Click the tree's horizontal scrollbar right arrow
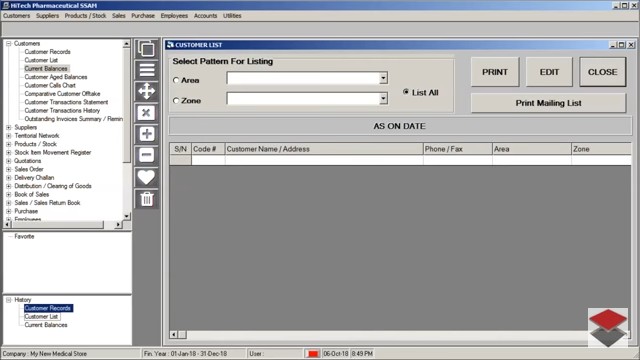 [x=118, y=224]
